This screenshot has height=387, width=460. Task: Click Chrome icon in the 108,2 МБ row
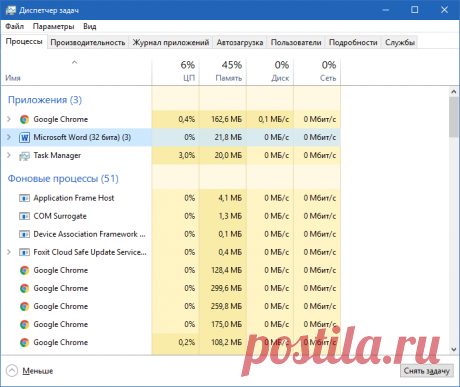pyautogui.click(x=24, y=342)
